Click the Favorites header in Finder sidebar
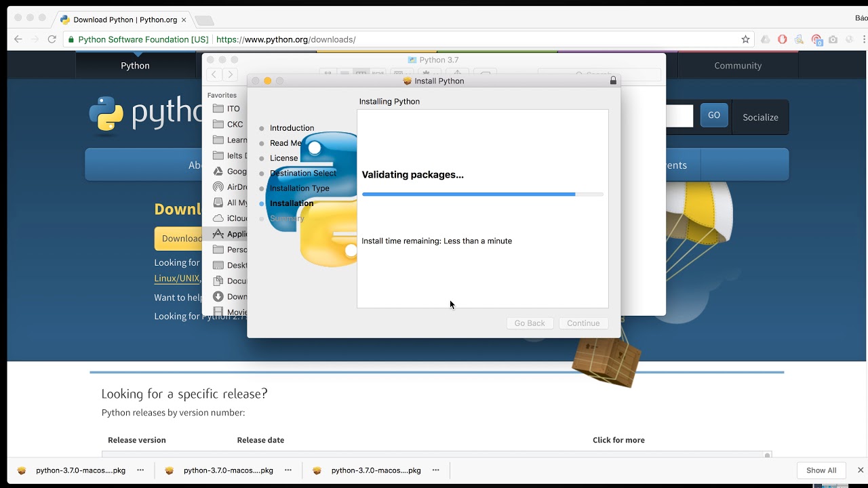 (222, 96)
